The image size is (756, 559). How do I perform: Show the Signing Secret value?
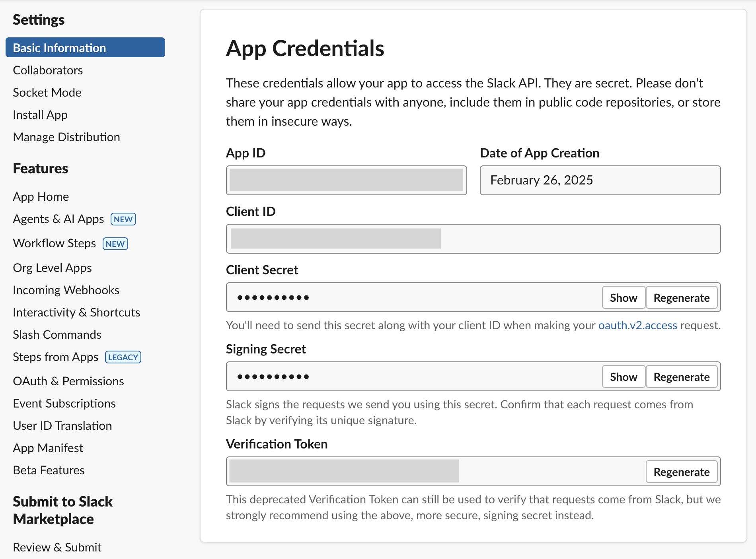(624, 377)
